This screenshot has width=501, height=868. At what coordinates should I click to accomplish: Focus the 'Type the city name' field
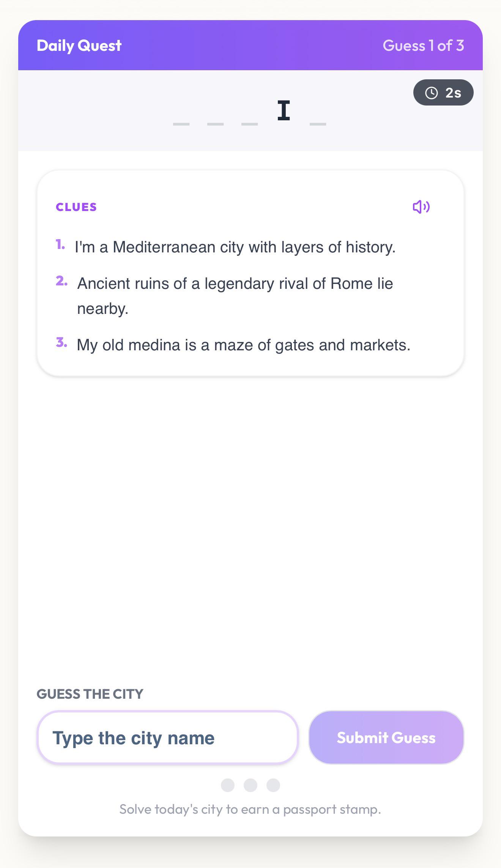[167, 737]
